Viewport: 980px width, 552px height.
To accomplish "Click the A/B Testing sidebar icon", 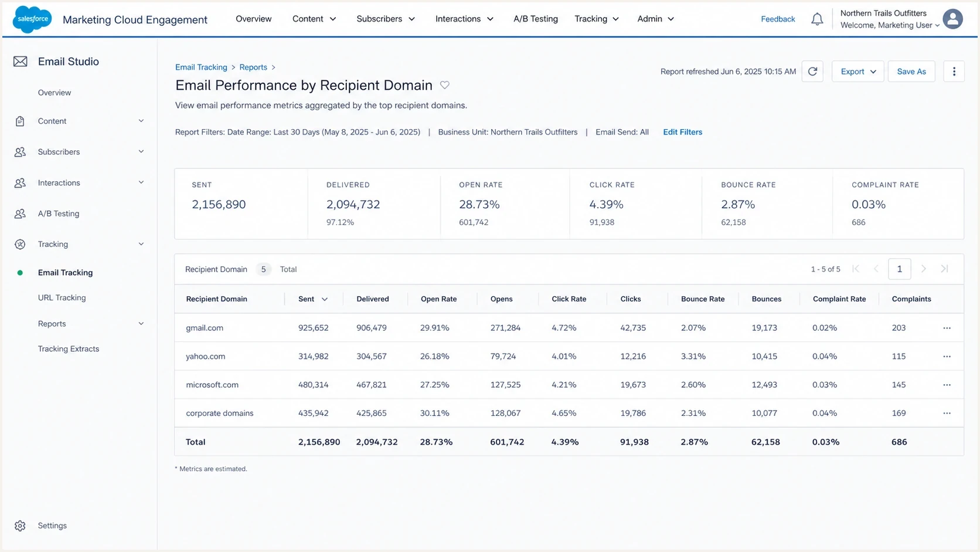I will point(20,214).
